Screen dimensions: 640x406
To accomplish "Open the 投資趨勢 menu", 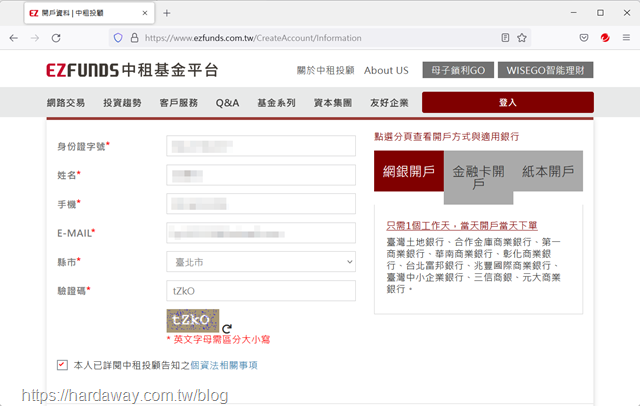I will pos(122,103).
